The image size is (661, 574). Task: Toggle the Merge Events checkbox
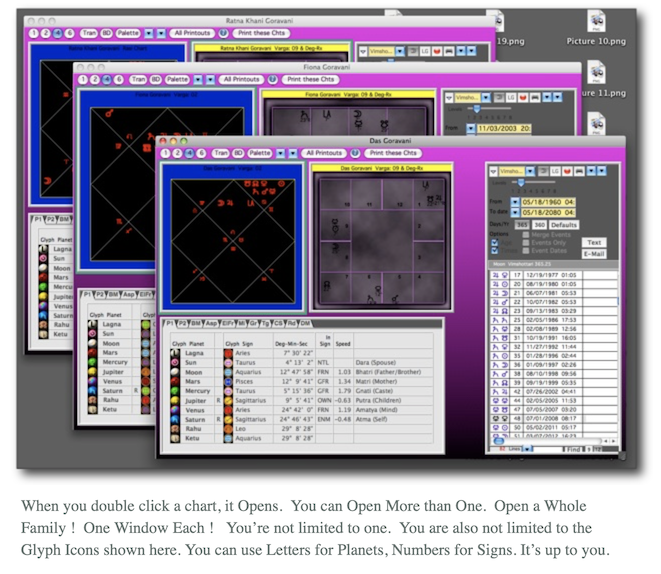point(523,234)
